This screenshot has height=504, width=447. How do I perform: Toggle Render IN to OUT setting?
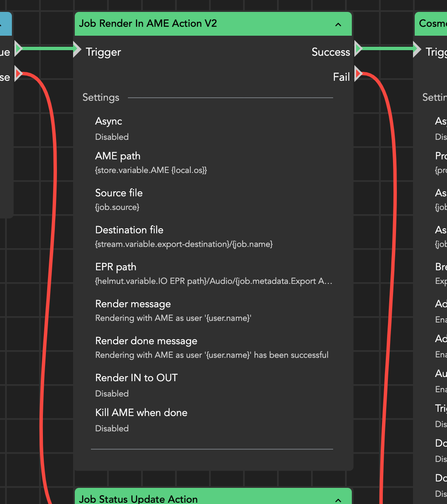(112, 394)
